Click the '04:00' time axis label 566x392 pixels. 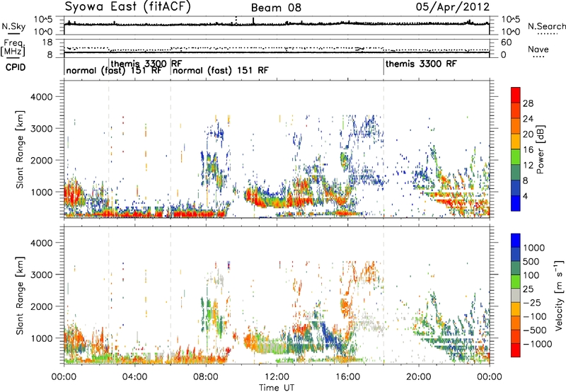click(135, 377)
